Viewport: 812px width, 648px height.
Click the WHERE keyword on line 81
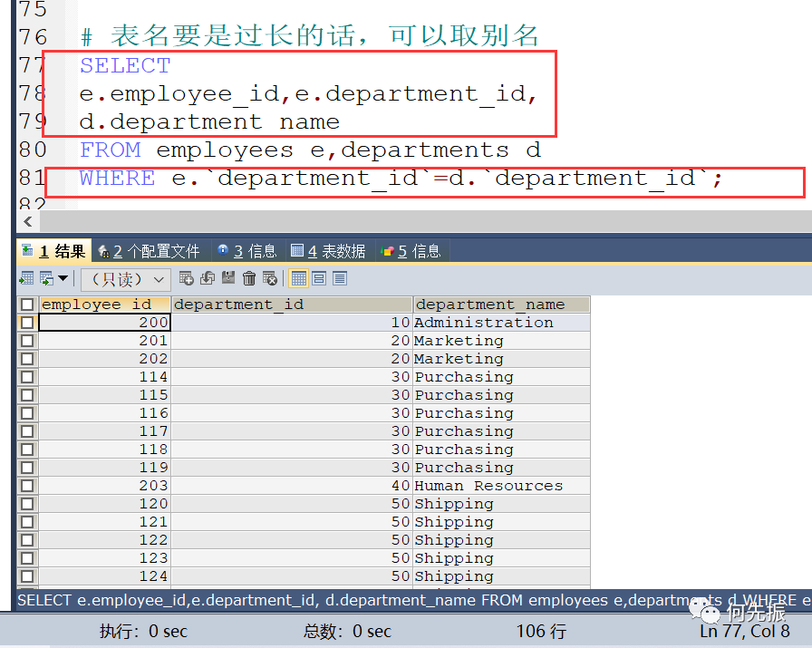[x=117, y=179]
